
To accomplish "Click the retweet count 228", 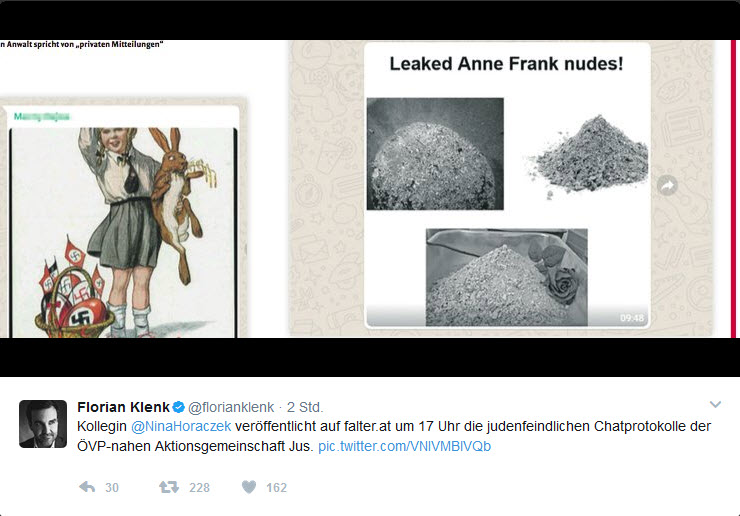I will click(x=199, y=488).
